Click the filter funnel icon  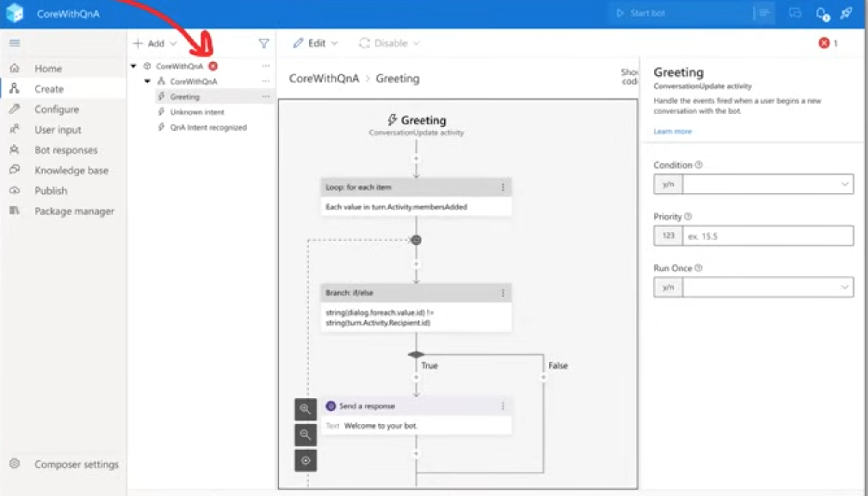(263, 43)
